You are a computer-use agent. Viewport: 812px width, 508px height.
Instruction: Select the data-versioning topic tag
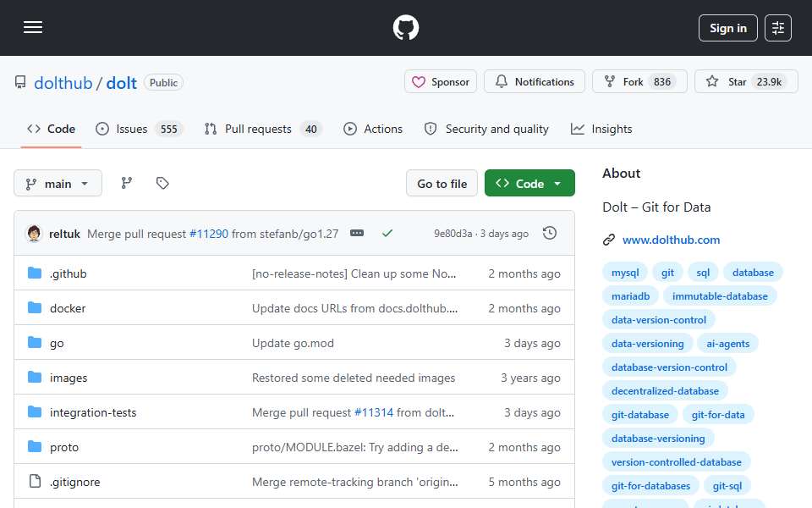click(647, 344)
